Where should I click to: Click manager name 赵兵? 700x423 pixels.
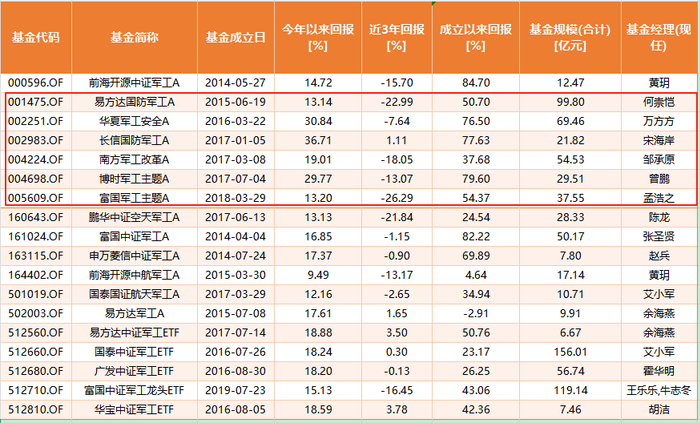pyautogui.click(x=658, y=256)
